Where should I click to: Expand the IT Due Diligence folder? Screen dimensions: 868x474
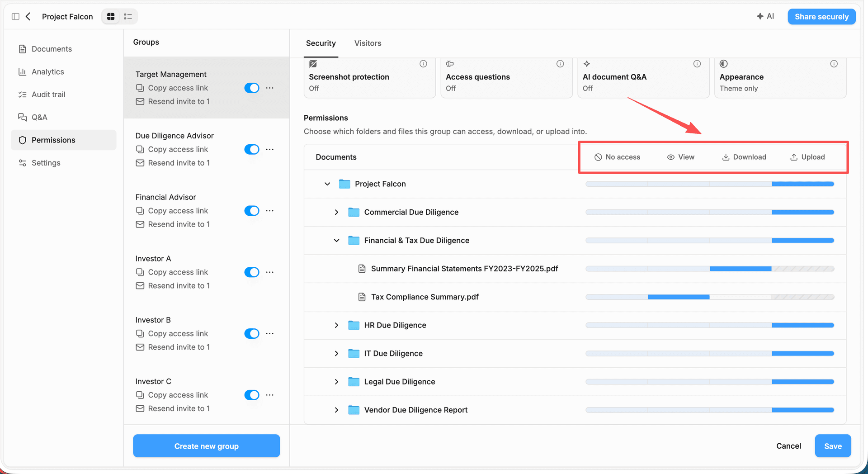(336, 354)
